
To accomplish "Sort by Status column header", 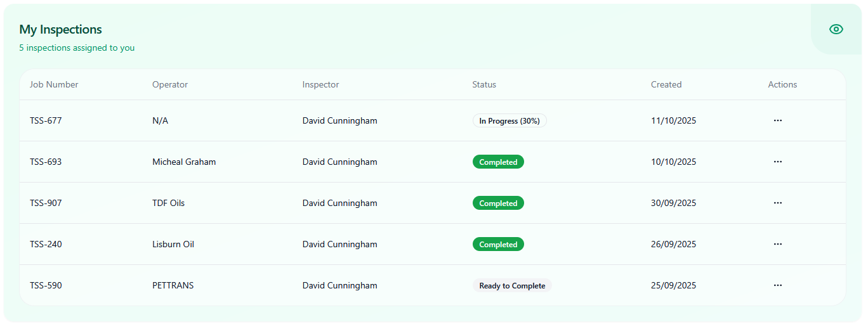I will [484, 84].
